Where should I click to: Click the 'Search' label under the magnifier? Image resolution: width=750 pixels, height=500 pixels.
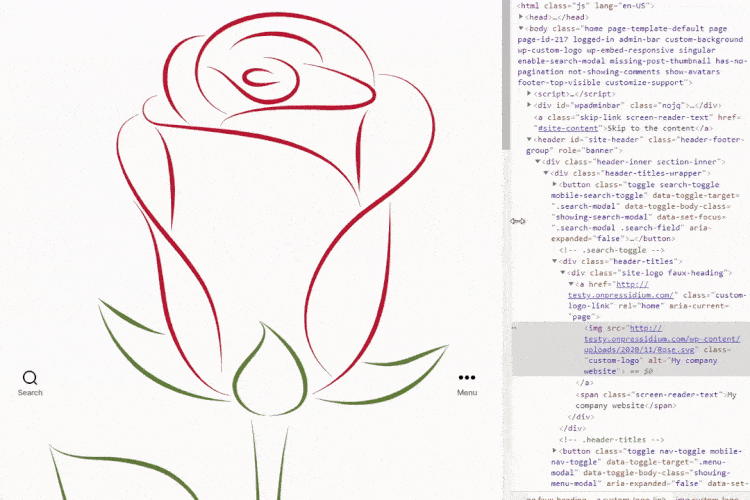click(30, 392)
